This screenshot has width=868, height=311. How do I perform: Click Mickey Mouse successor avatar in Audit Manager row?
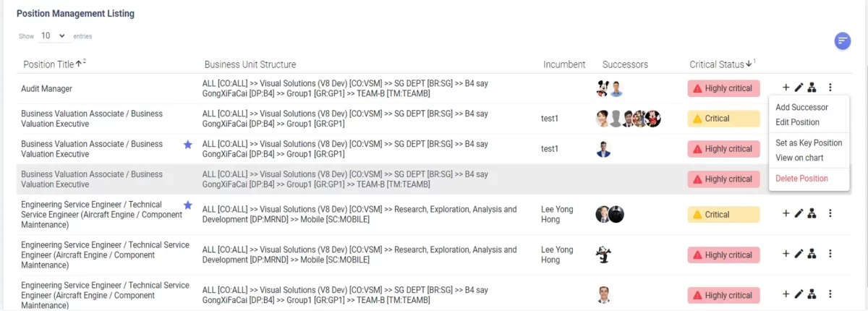pos(603,89)
